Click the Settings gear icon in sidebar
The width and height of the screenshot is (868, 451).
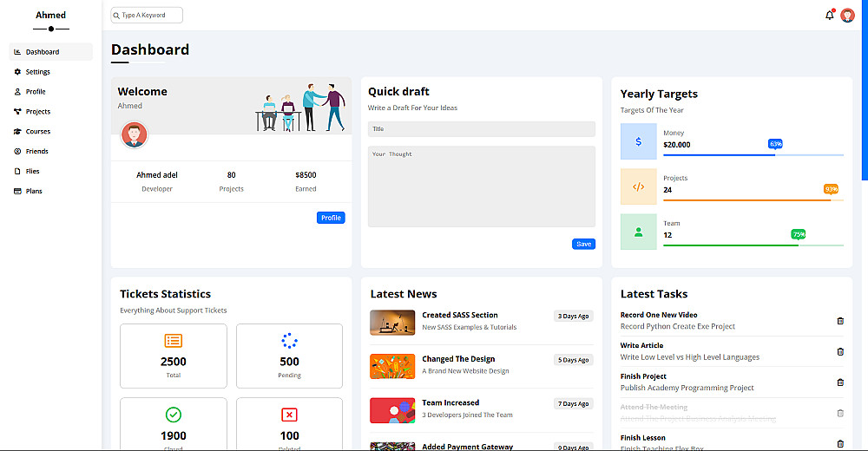pyautogui.click(x=17, y=71)
